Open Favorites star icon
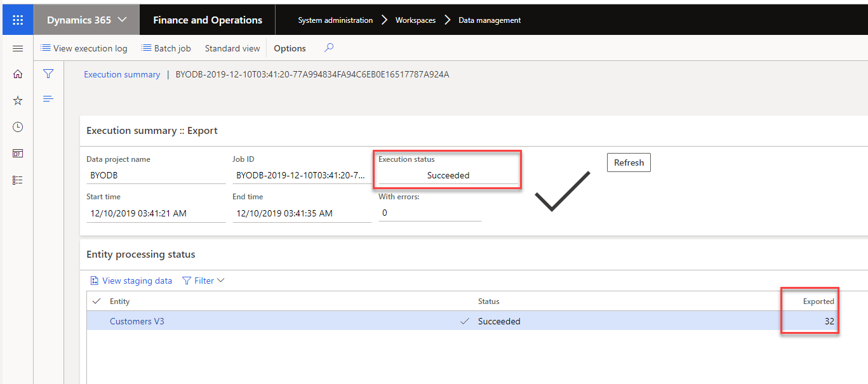Viewport: 868px width, 384px height. [x=18, y=101]
